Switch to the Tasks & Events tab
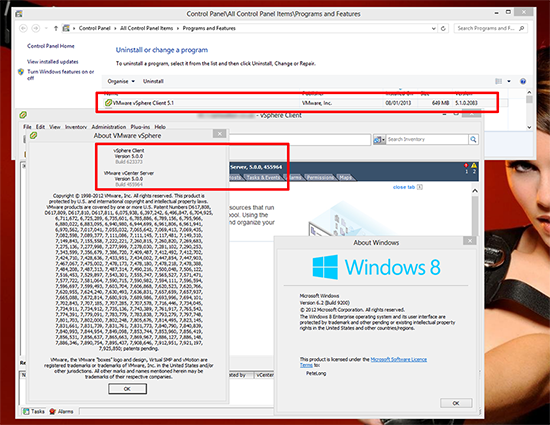Viewport: 550px width, 425px height. 263,177
